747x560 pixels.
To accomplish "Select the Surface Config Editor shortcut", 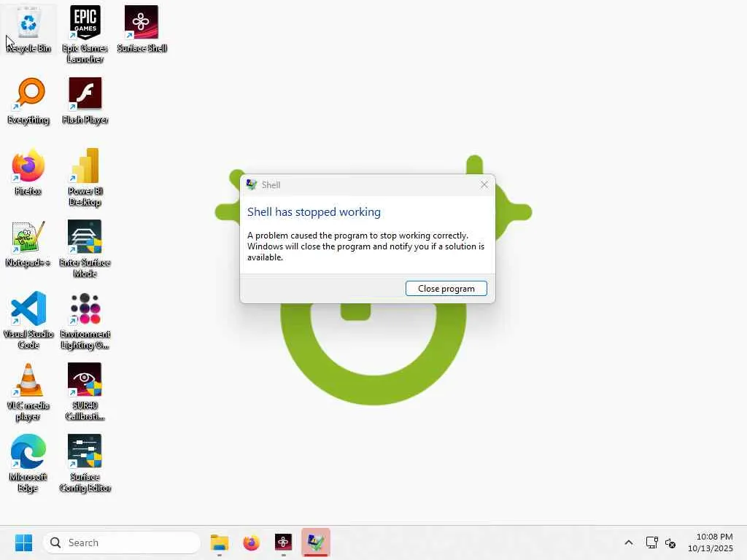I will pyautogui.click(x=85, y=463).
